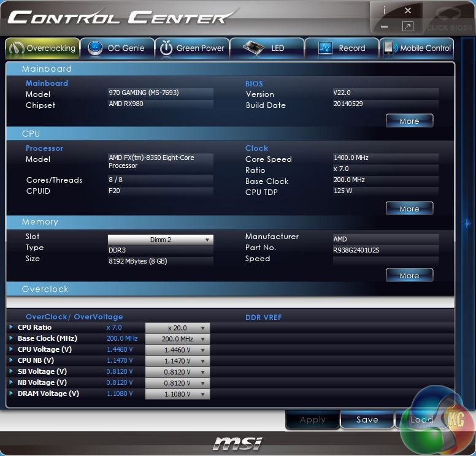476x456 pixels.
Task: Click More in the CPU section
Action: 409,208
